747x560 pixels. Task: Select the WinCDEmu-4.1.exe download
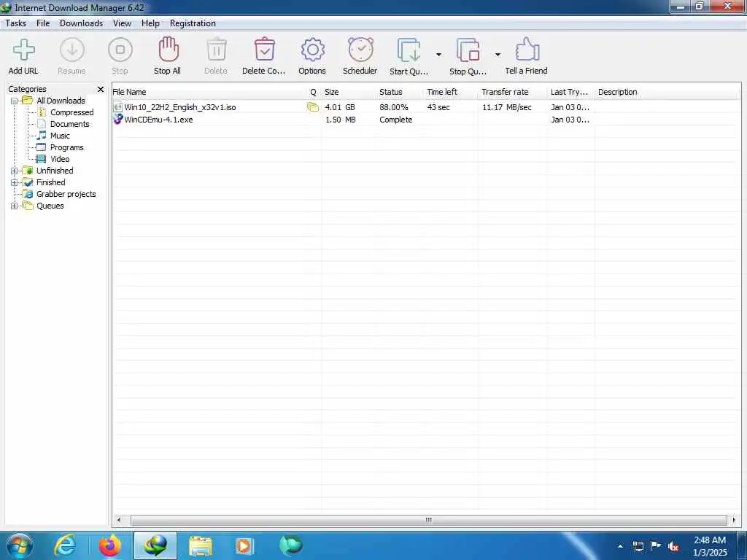click(x=158, y=120)
